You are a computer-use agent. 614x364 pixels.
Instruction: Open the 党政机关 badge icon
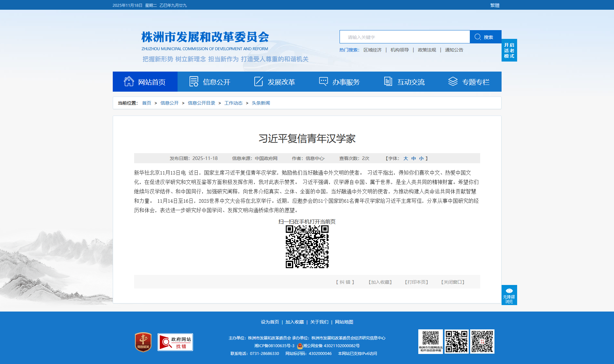click(143, 342)
